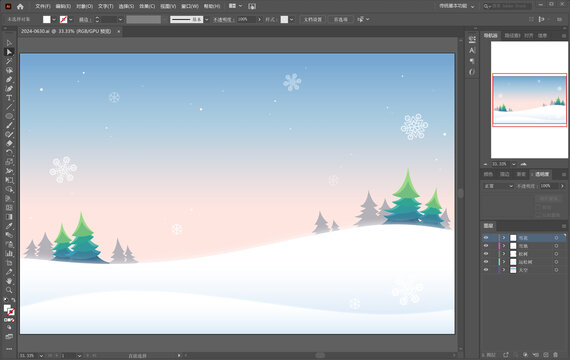Select the Hand tool
This screenshot has width=570, height=360.
tap(9, 281)
